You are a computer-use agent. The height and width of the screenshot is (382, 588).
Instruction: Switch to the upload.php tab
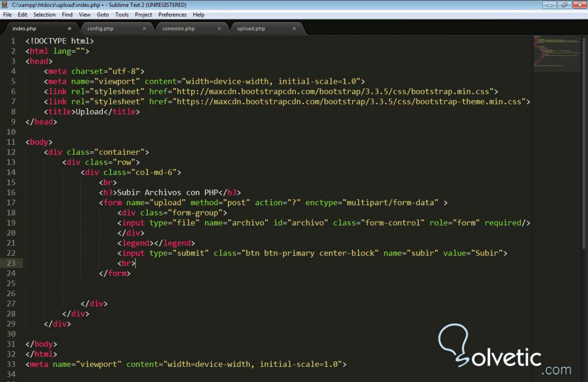pyautogui.click(x=251, y=28)
